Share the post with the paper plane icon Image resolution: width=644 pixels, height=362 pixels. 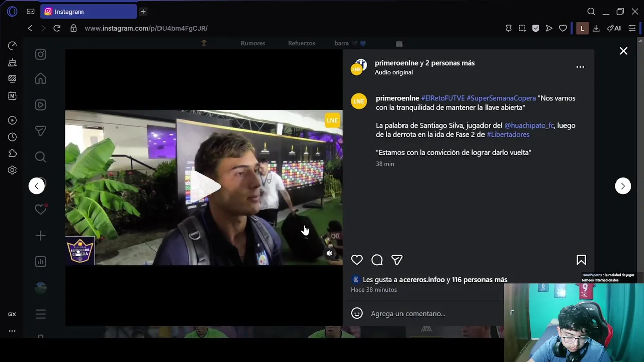[x=397, y=260]
